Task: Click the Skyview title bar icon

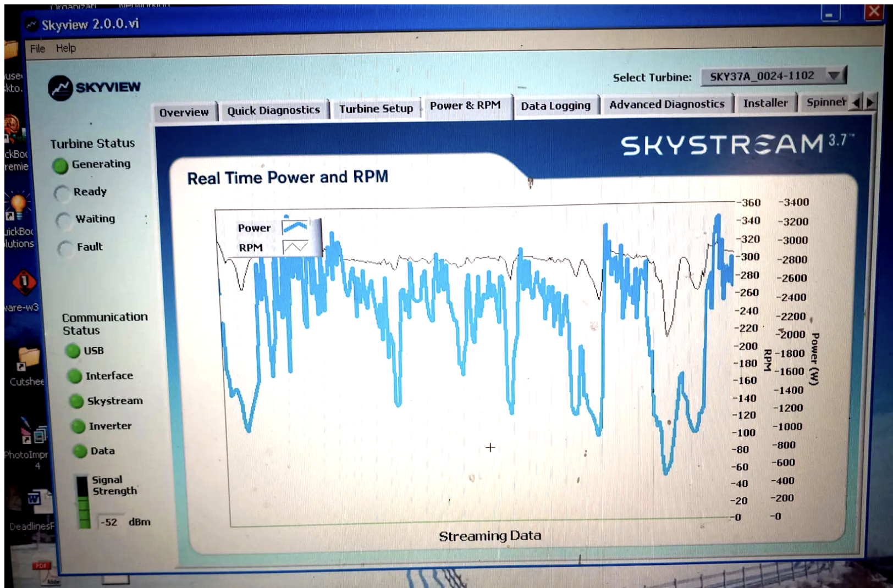Action: (x=32, y=25)
